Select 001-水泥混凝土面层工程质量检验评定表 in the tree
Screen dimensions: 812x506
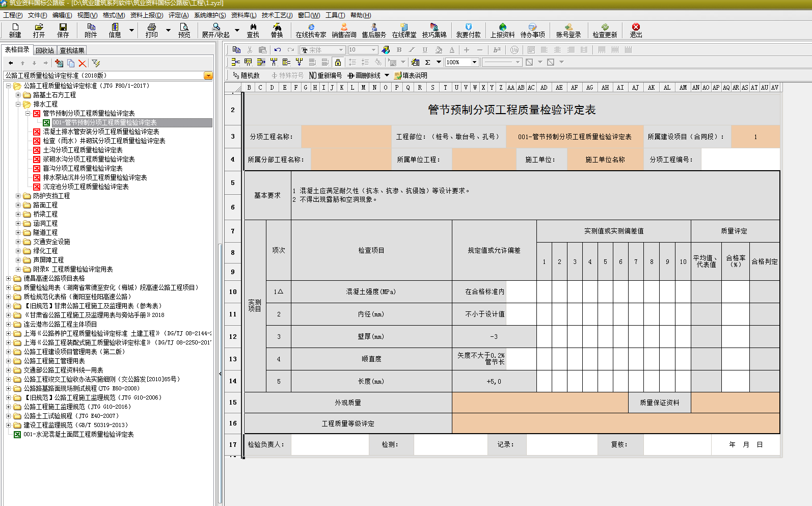click(x=78, y=434)
